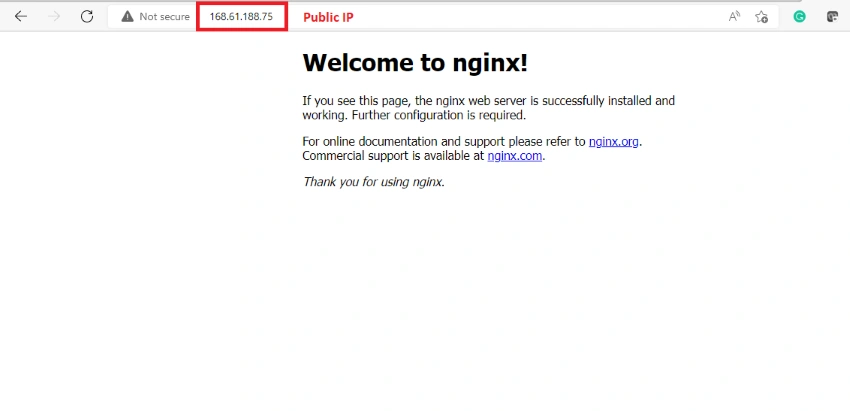
Task: Click the 'If you see this page' paragraph
Action: click(x=488, y=108)
